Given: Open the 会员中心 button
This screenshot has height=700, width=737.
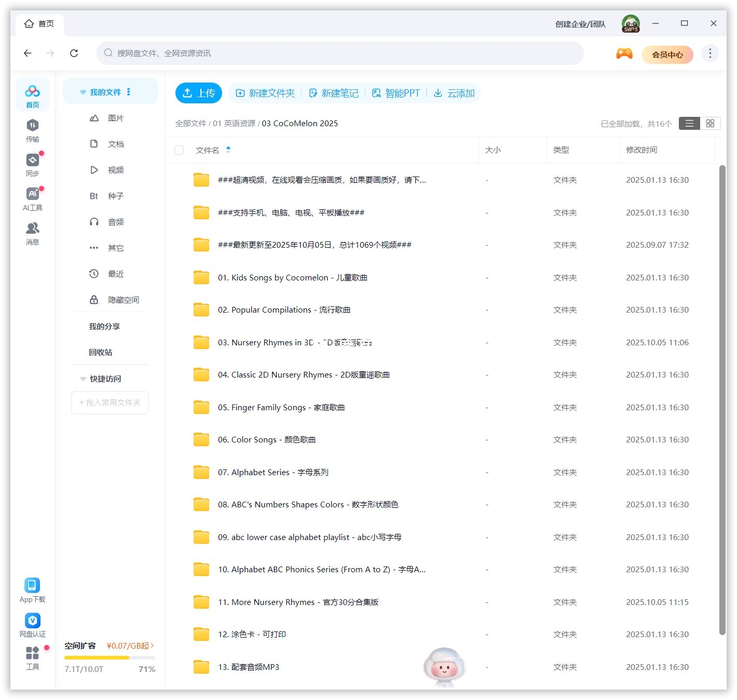Looking at the screenshot, I should (667, 55).
